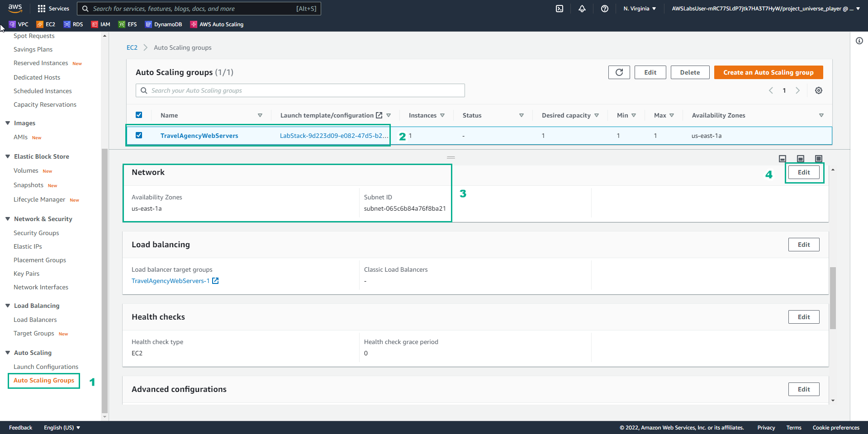Open the N. Virginia region dropdown
Image resolution: width=868 pixels, height=434 pixels.
coord(640,9)
